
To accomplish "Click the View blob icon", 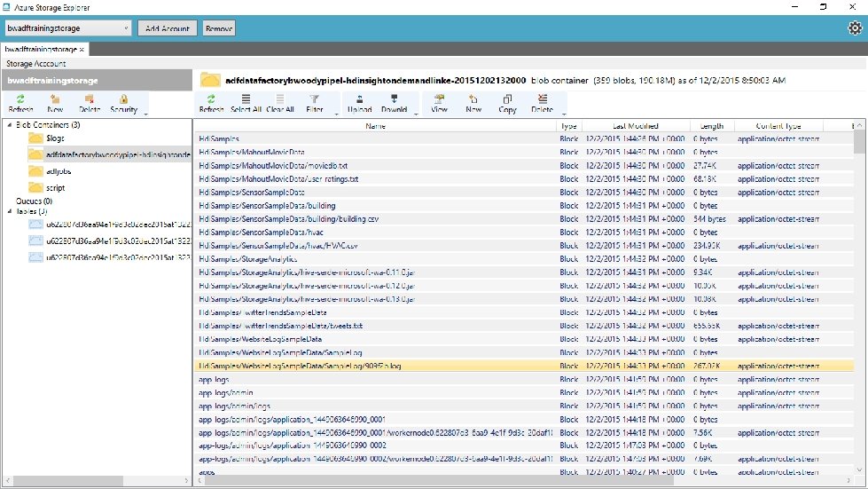I will click(439, 104).
